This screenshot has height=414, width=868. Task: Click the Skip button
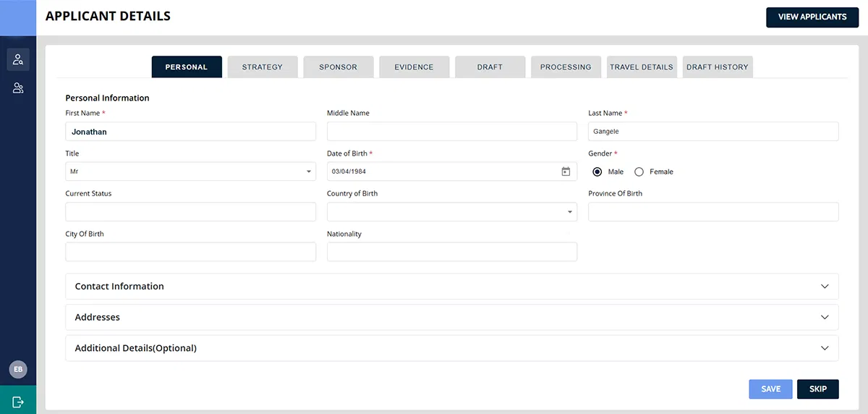pyautogui.click(x=818, y=389)
